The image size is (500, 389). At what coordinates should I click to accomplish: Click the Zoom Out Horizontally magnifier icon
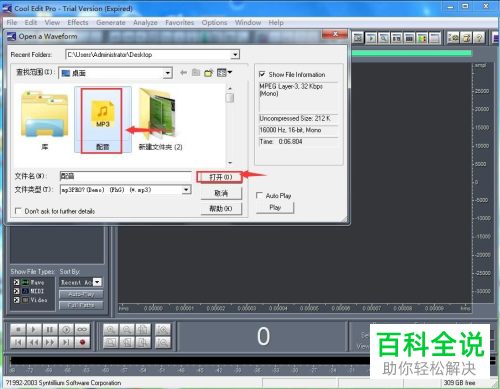[127, 330]
